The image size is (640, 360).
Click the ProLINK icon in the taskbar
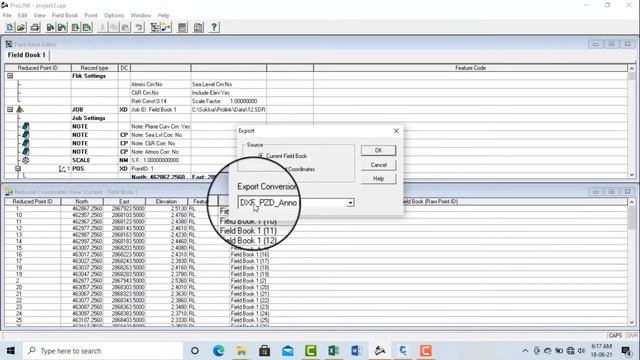(x=380, y=351)
